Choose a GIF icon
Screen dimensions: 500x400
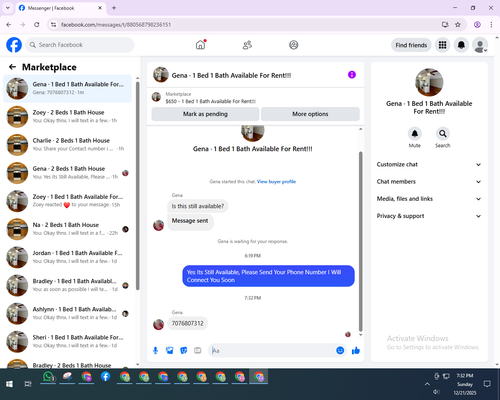pyautogui.click(x=198, y=351)
